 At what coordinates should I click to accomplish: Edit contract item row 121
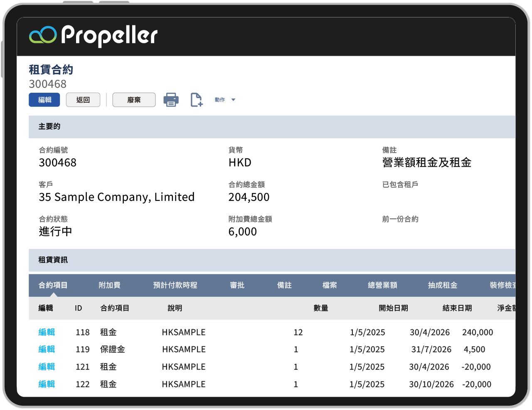pos(47,367)
